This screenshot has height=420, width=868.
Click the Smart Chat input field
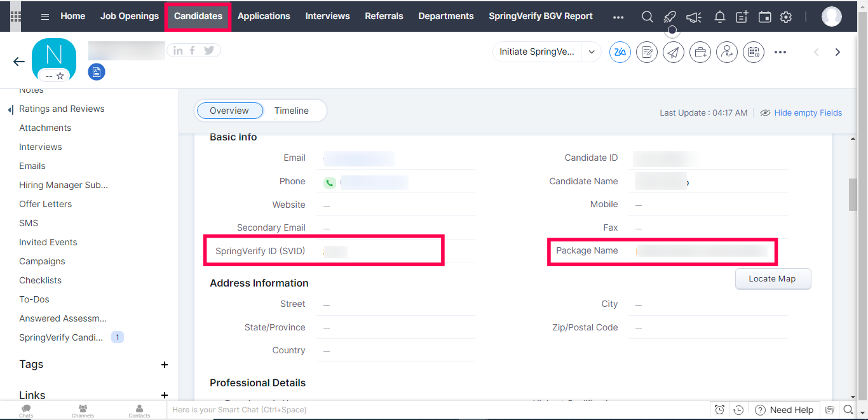(438, 410)
